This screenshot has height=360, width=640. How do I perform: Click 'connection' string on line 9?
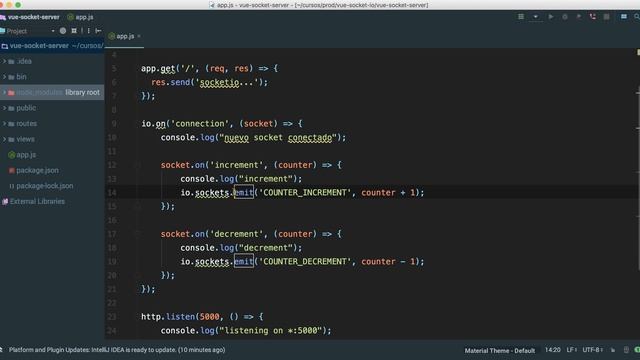200,124
